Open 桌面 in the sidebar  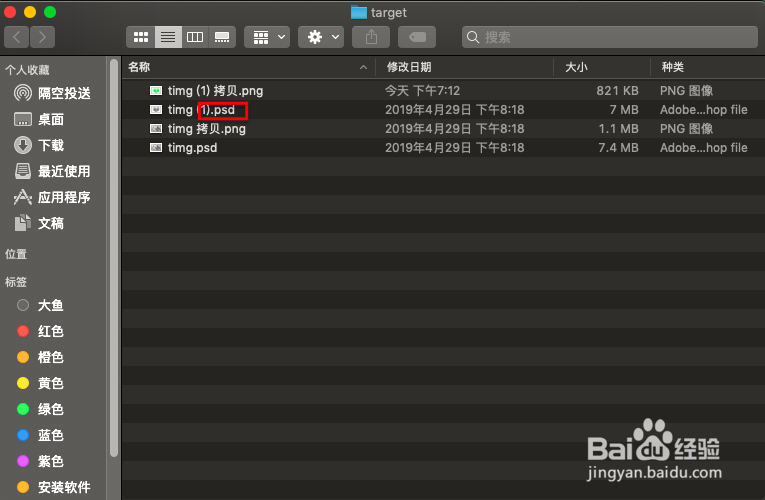[51, 120]
